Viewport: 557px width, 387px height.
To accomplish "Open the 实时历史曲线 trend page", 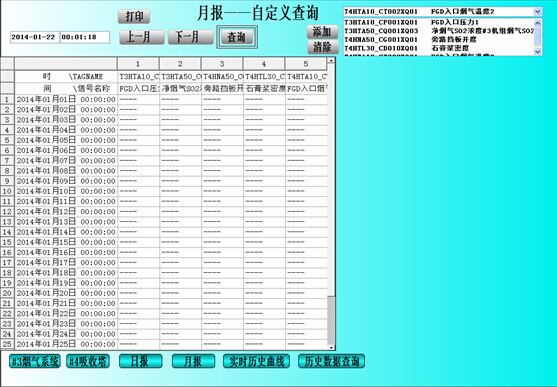I will click(x=256, y=361).
